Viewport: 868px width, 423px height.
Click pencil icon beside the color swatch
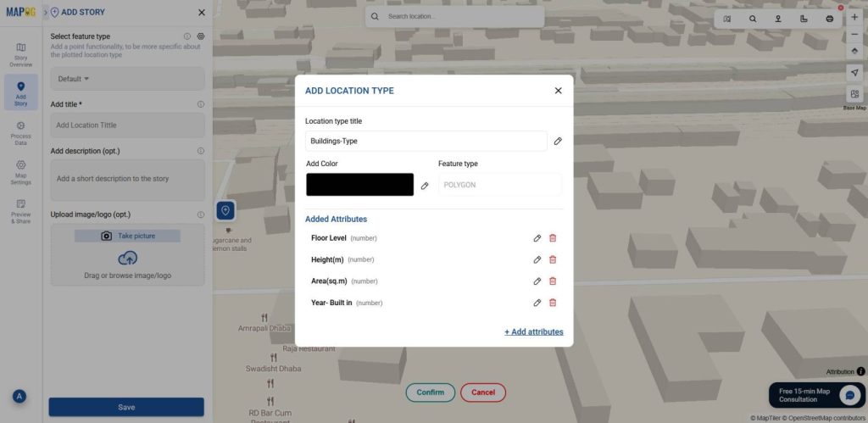coord(425,186)
